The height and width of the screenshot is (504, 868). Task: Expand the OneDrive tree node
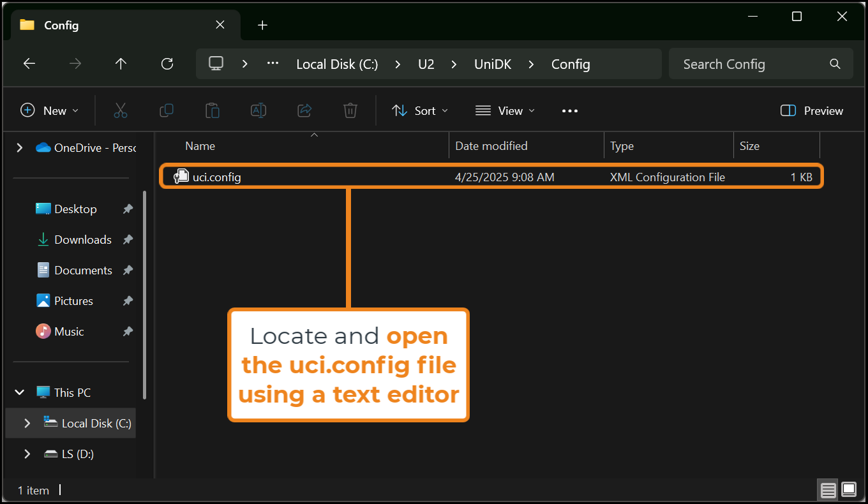[x=20, y=148]
